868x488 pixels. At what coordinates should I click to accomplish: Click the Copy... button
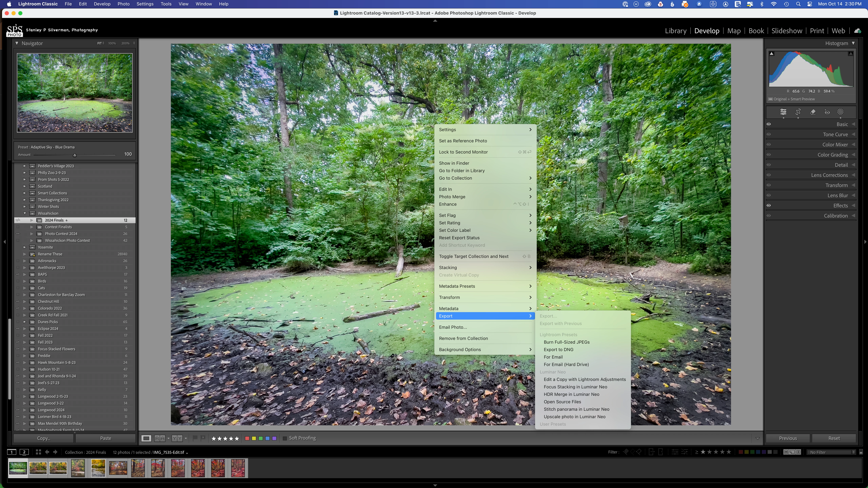click(x=43, y=438)
